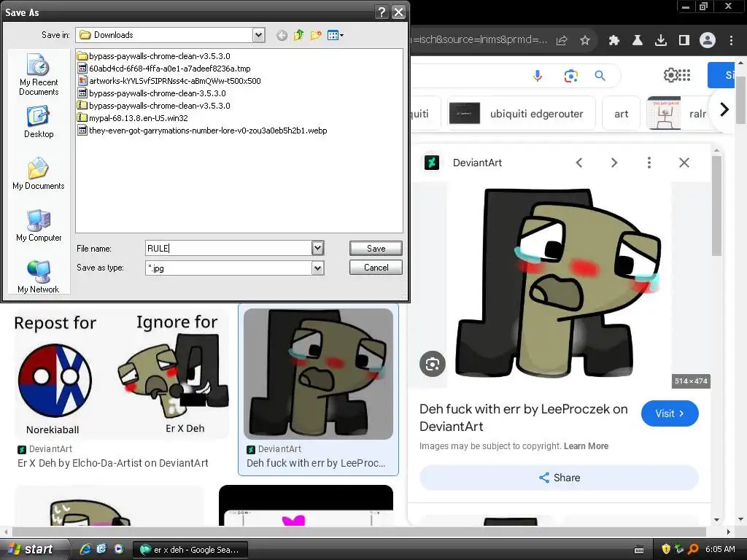The image size is (747, 560).
Task: Open the Google apps grid
Action: coord(684,75)
